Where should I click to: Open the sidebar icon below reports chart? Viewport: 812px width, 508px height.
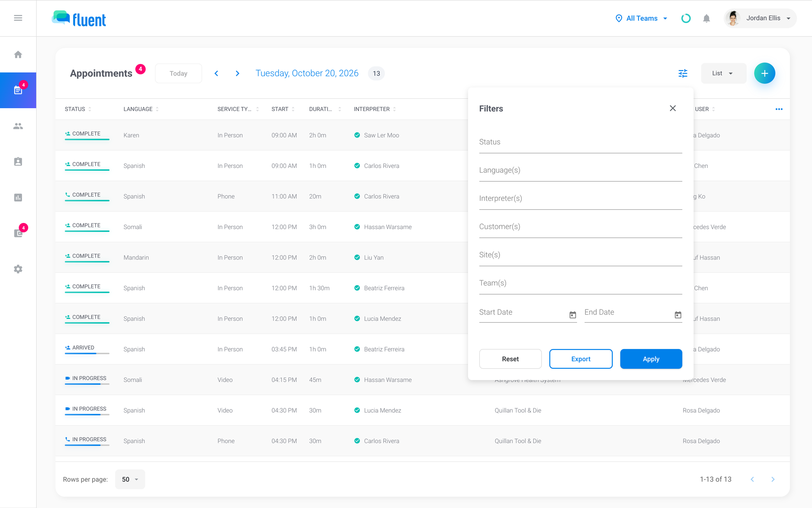(18, 233)
